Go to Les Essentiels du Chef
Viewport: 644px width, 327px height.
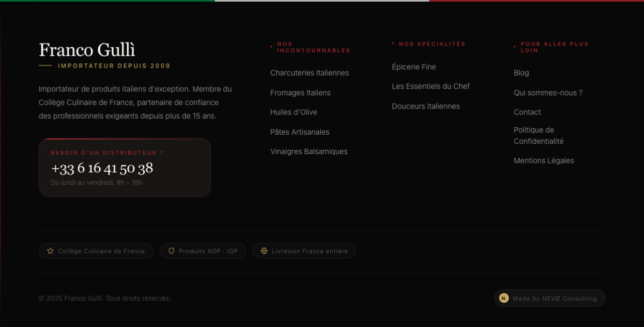tap(431, 86)
